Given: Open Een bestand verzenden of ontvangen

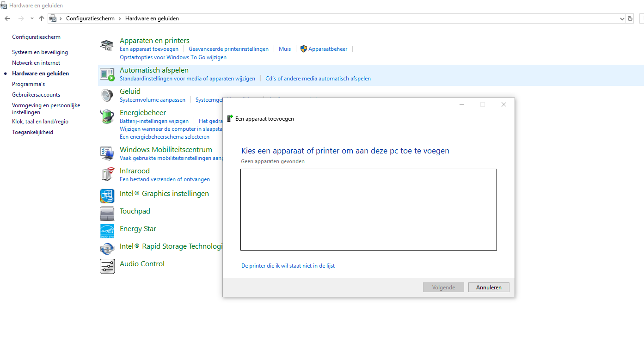Looking at the screenshot, I should click(165, 179).
